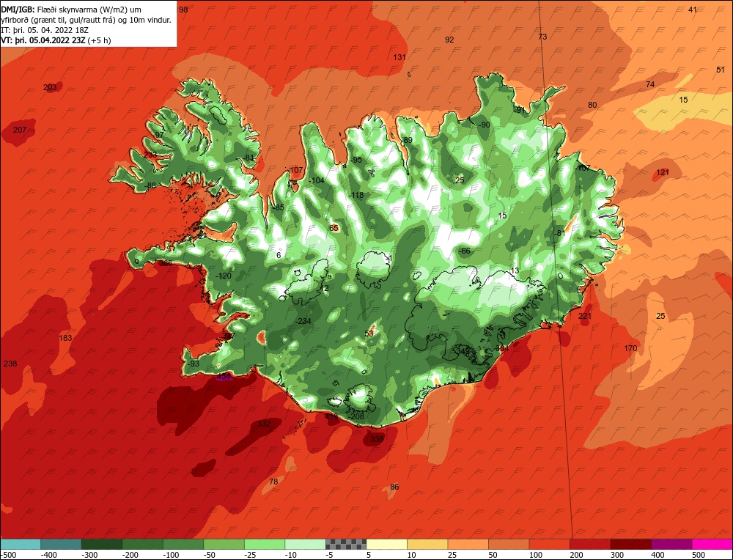Click the value -89 in north Iceland
The height and width of the screenshot is (560, 733).
(407, 140)
